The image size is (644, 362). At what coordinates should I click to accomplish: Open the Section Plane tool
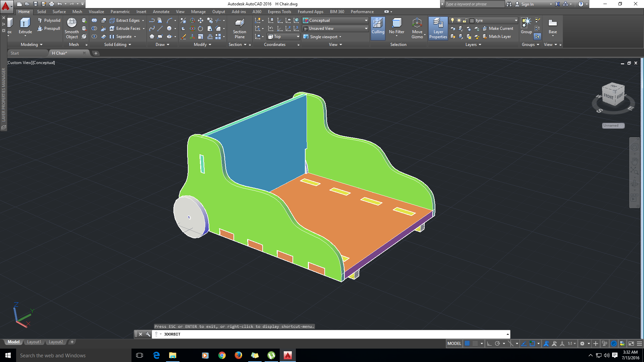tap(239, 28)
